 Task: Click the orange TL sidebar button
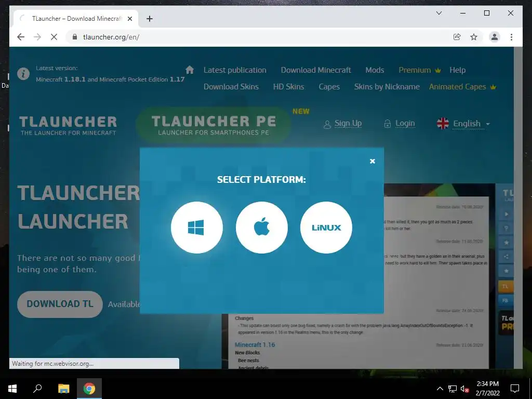point(505,286)
